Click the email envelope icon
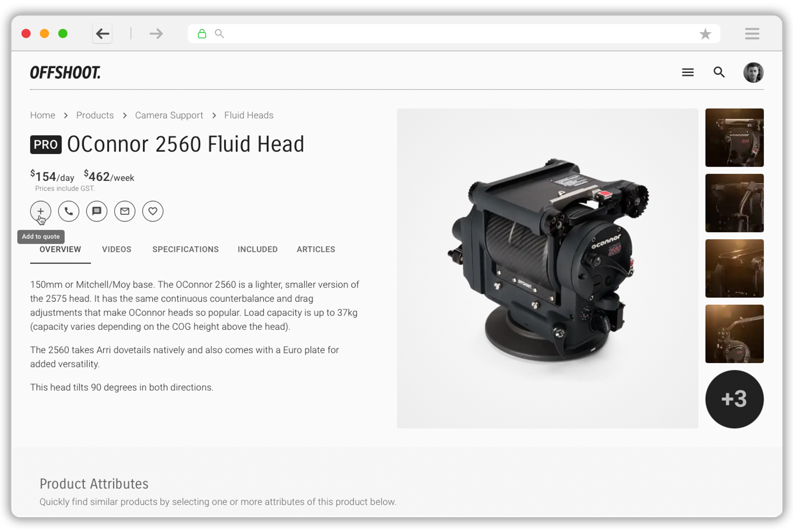793x532 pixels. (125, 211)
